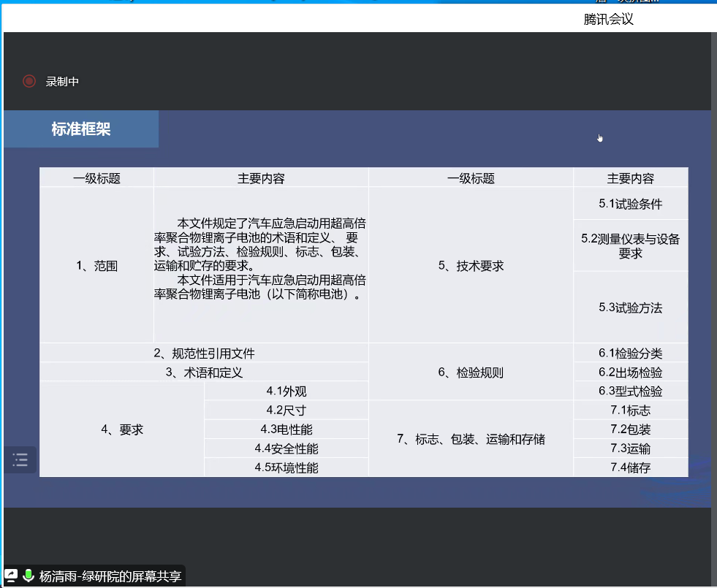Viewport: 717px width, 588px height.
Task: Click the 5、技术要求 cell
Action: [471, 266]
